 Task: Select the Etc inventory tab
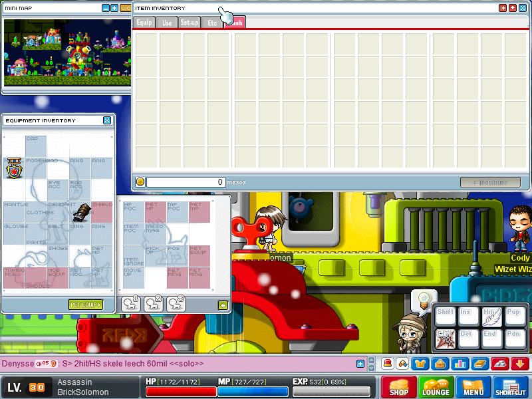[212, 23]
